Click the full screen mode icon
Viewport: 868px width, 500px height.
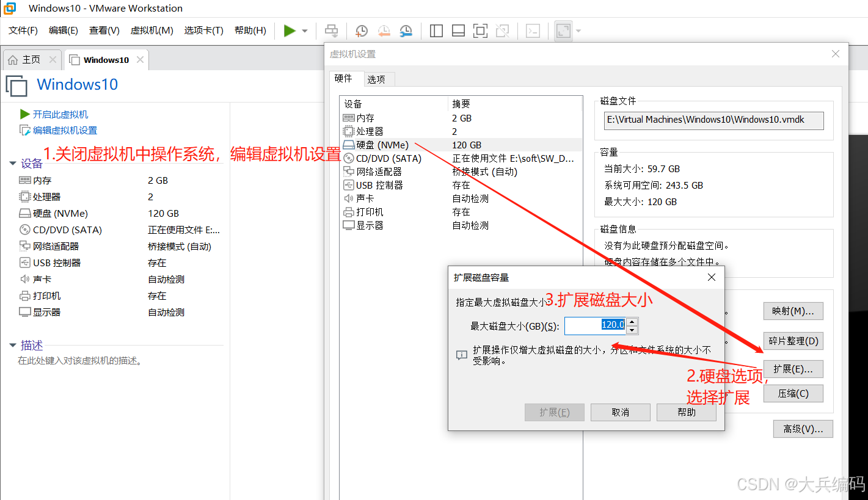click(480, 31)
